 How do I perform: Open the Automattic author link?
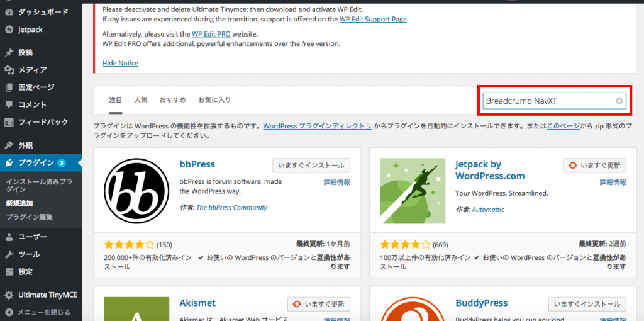(x=488, y=210)
